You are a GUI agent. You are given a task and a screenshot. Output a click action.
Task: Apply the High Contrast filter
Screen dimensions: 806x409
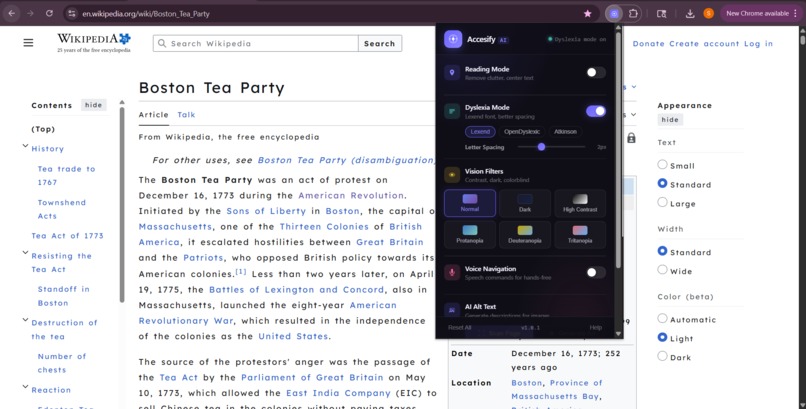coord(580,203)
